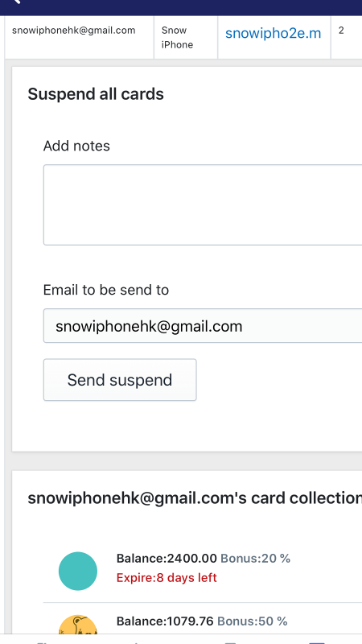Click the Bonus:20 % label
Viewport: 362px width, 644px height.
(255, 558)
